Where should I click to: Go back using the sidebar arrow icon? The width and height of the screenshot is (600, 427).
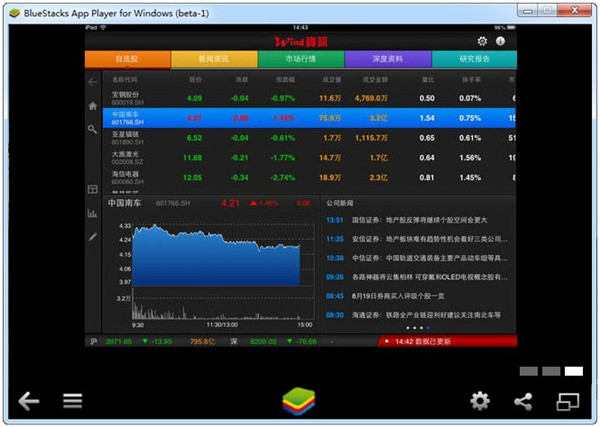coord(93,82)
